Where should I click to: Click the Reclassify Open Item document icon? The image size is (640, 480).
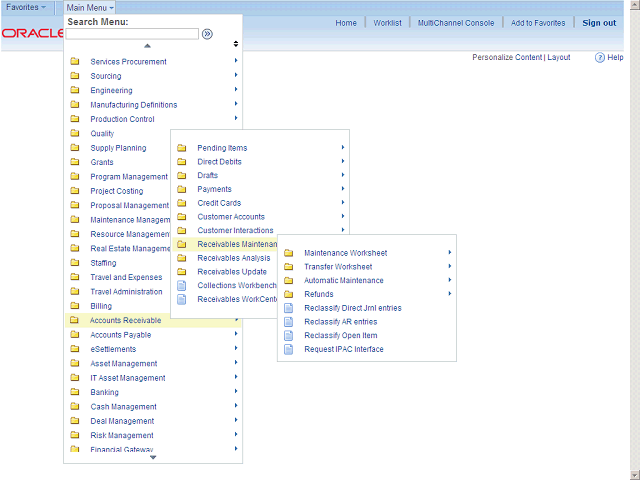pyautogui.click(x=289, y=335)
